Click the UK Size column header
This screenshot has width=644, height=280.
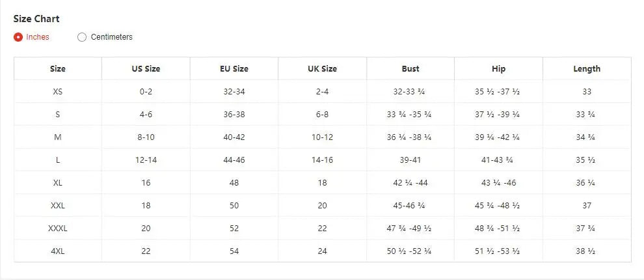(x=322, y=68)
